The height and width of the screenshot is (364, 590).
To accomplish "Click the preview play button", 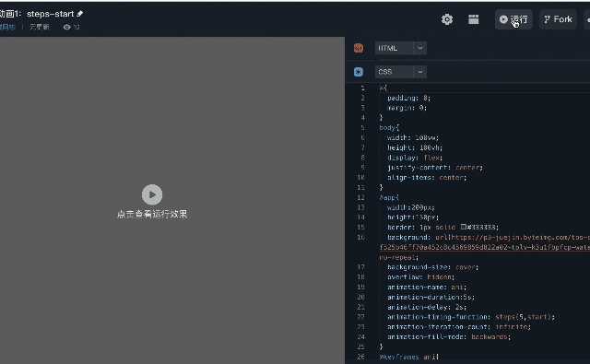I will point(152,194).
